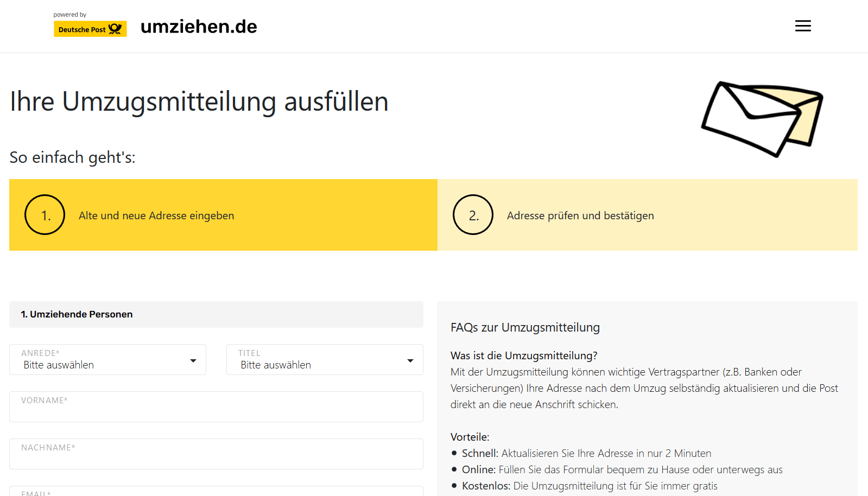Click '1. Umziehende Personen' section header

(x=216, y=314)
